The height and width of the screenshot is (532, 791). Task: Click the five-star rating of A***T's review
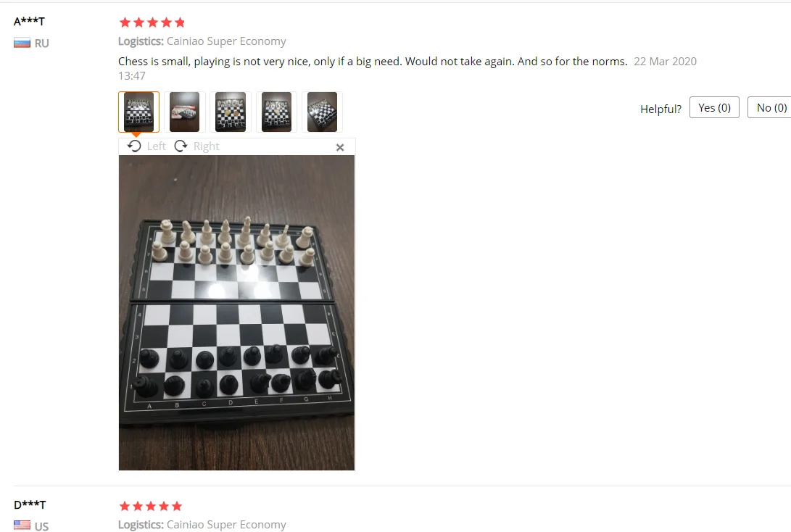(x=152, y=22)
